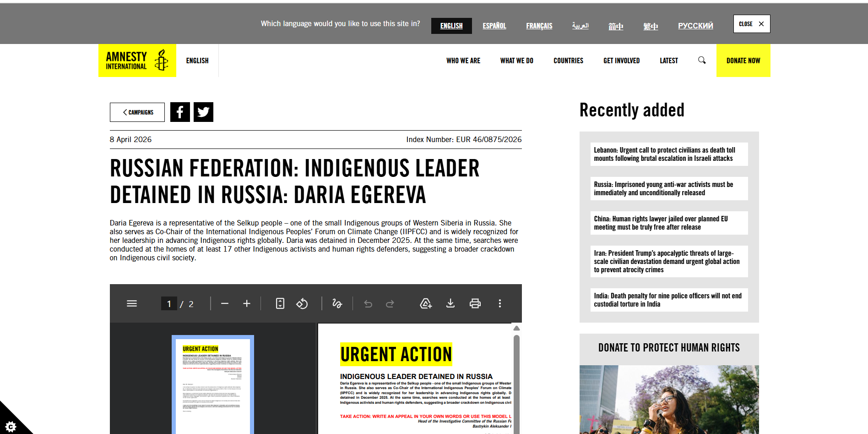Screen dimensions: 868x434
Task: Select page 1 thumbnail in PDF sidebar
Action: [x=213, y=385]
